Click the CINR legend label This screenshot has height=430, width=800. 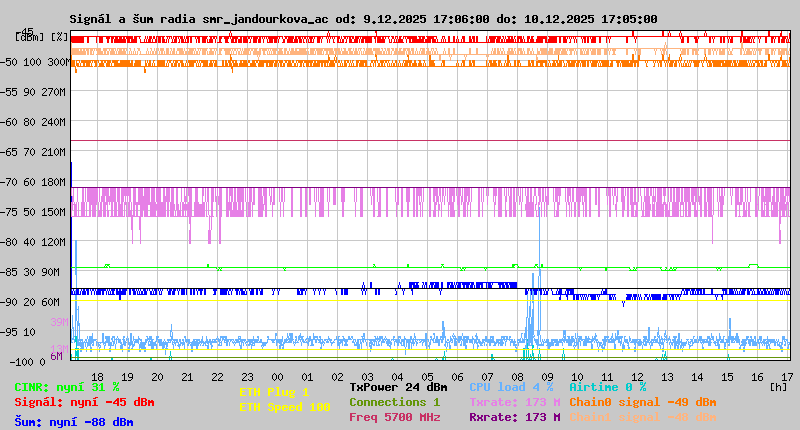66,387
